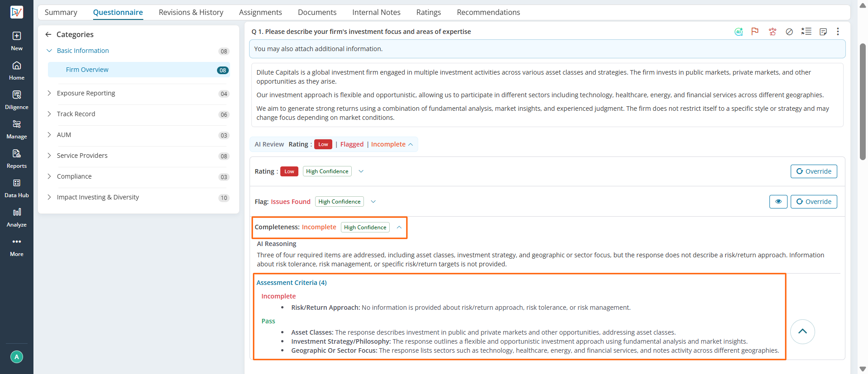
Task: Click the High Confidence badge on Flag row
Action: coord(340,202)
